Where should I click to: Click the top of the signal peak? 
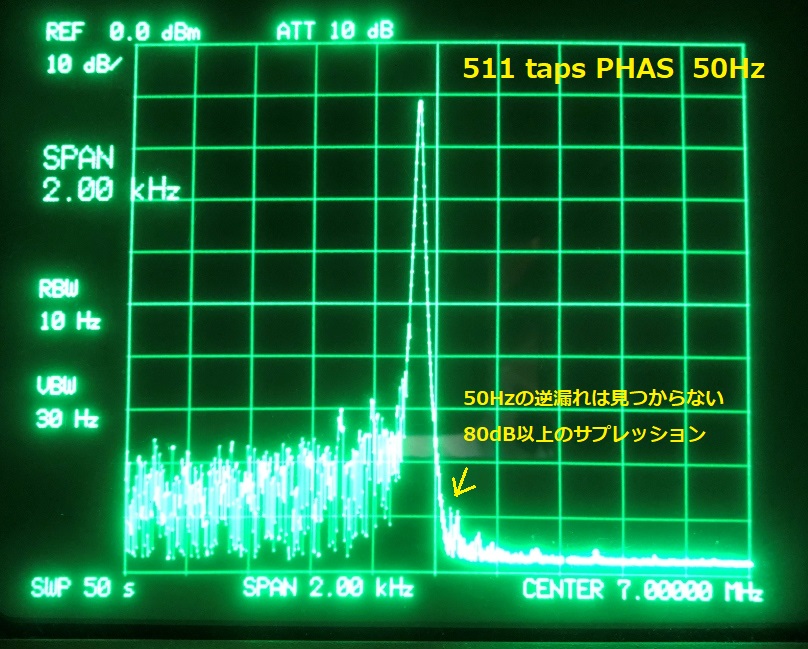(x=421, y=103)
